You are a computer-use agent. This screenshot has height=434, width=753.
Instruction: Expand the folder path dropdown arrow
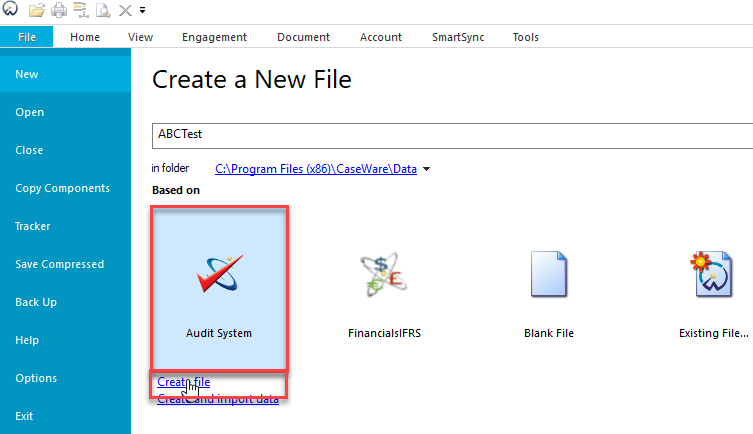click(x=426, y=169)
